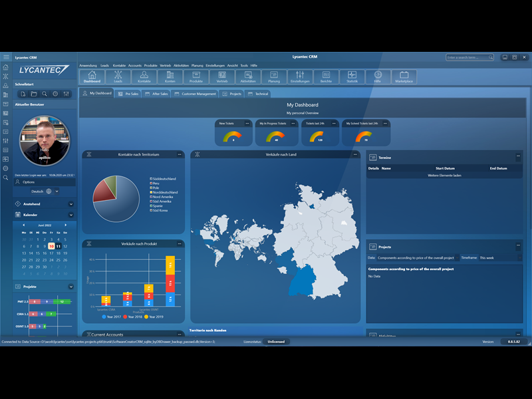Open options menu of Verkäufe nach Land
The height and width of the screenshot is (399, 532).
(355, 154)
